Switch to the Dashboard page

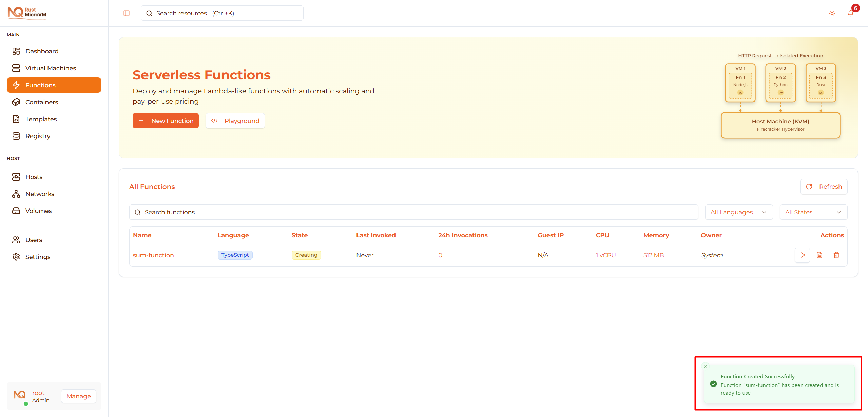(42, 51)
